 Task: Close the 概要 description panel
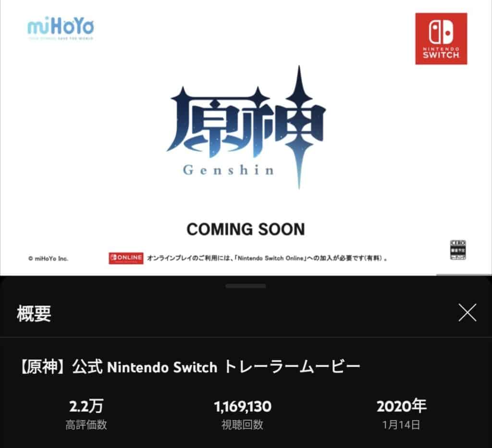(467, 313)
